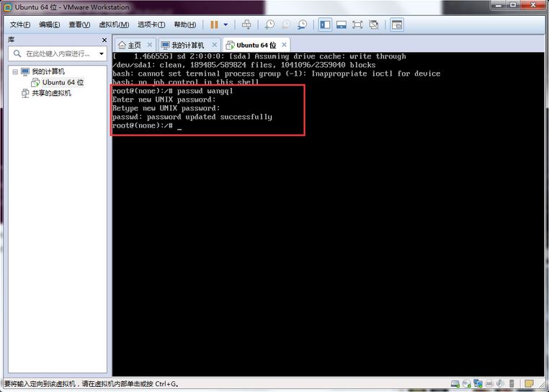This screenshot has width=549, height=392.
Task: Click inside the virtual machine console
Action: click(x=328, y=214)
